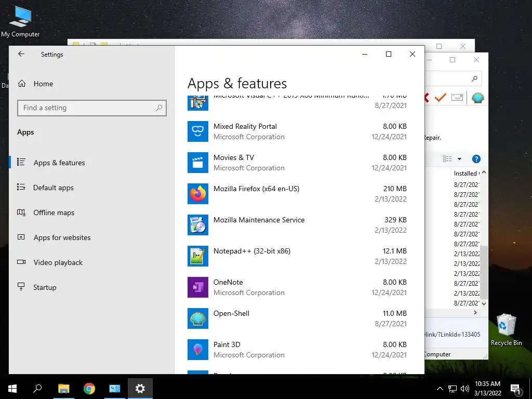Screen dimensions: 532x399
Task: Click the taskbar search magnifier
Action: click(37, 389)
